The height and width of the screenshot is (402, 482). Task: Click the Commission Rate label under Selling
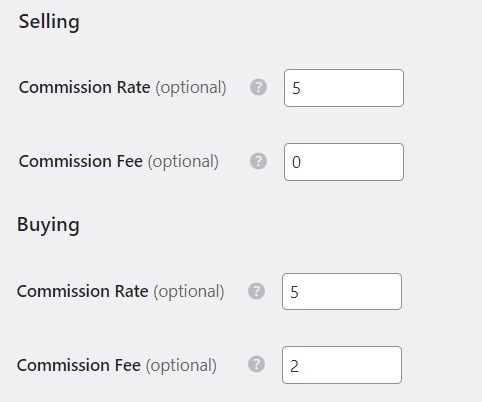point(84,87)
